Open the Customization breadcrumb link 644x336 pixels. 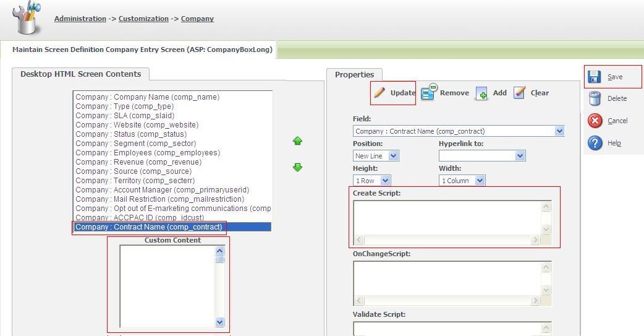[x=143, y=19]
